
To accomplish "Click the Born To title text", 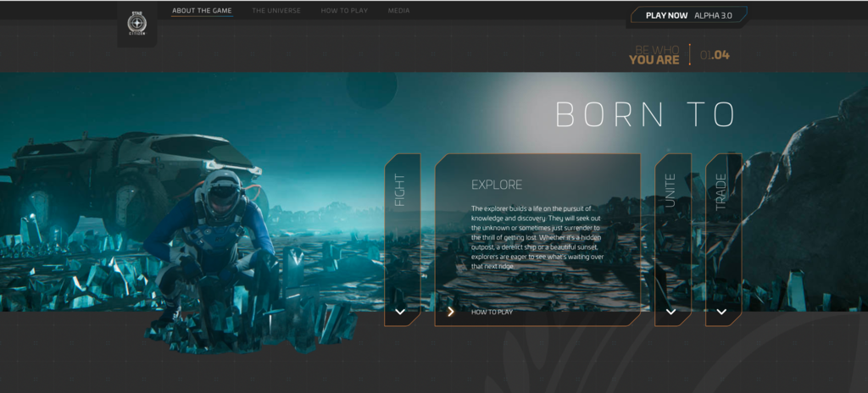I will click(x=644, y=114).
